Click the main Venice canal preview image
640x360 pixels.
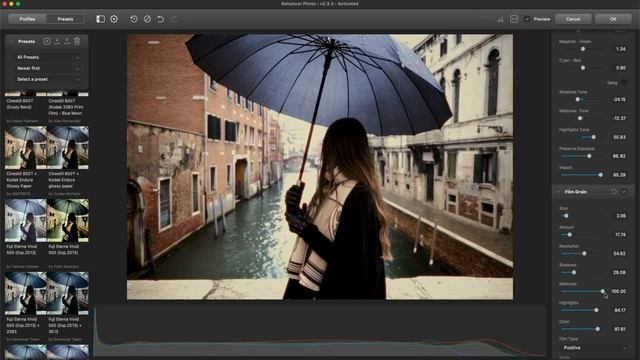320,167
